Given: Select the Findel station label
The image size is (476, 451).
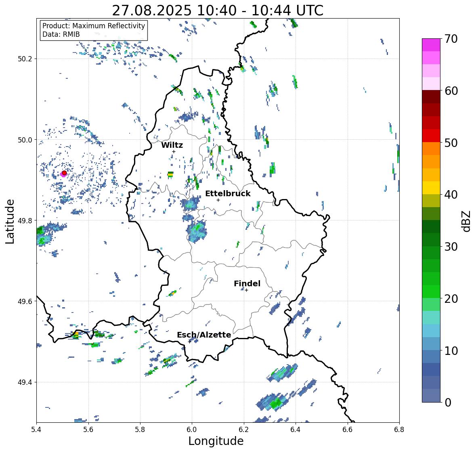Looking at the screenshot, I should [x=247, y=283].
